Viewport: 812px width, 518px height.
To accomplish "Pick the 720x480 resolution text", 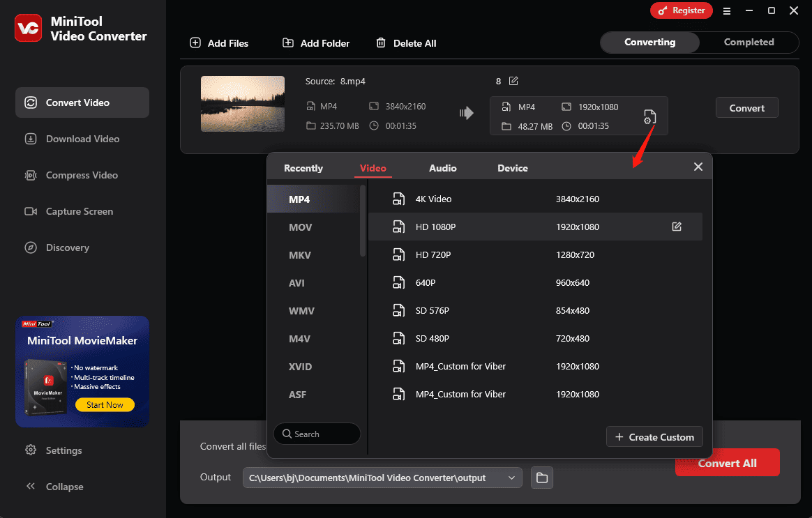I will (x=573, y=339).
